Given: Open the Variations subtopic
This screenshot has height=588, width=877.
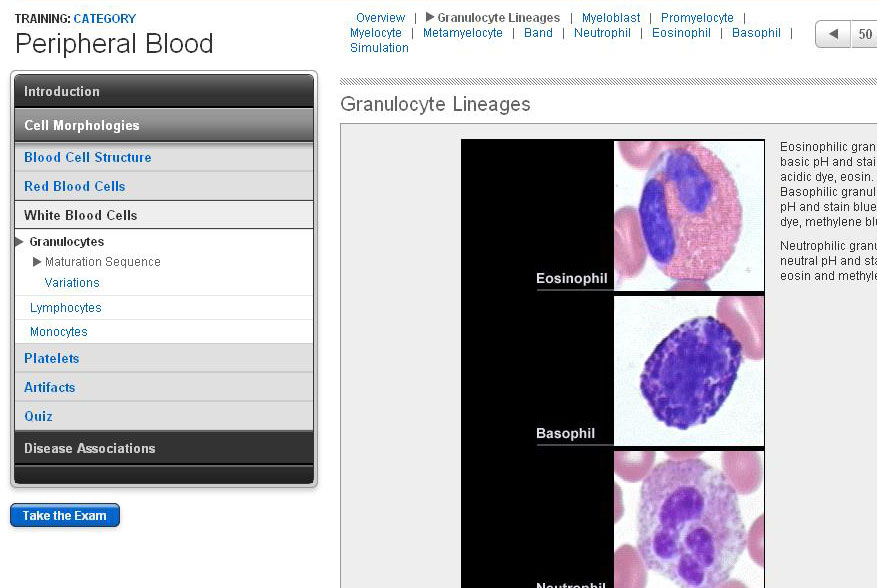Looking at the screenshot, I should click(x=72, y=283).
